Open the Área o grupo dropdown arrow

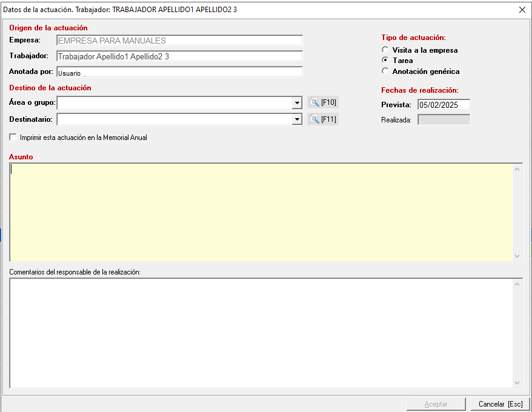[x=297, y=102]
